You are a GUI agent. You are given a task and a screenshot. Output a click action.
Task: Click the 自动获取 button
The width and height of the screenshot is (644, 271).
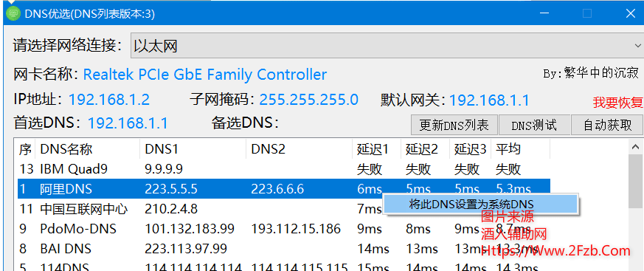point(607,125)
